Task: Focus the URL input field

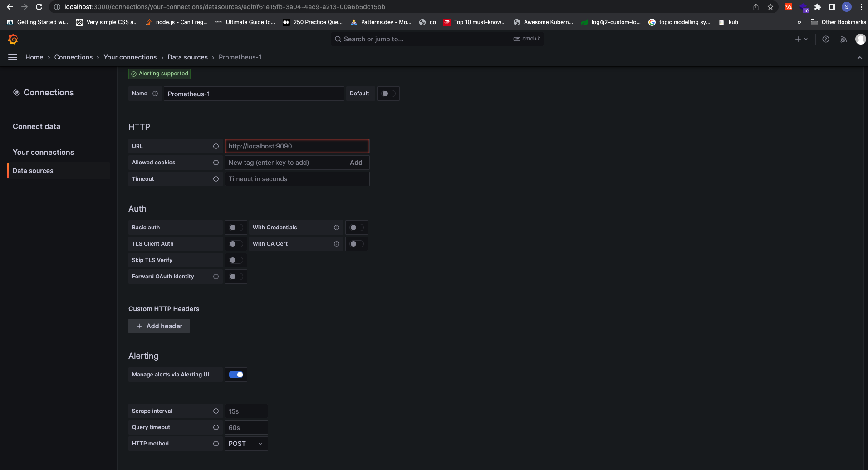Action: [297, 146]
